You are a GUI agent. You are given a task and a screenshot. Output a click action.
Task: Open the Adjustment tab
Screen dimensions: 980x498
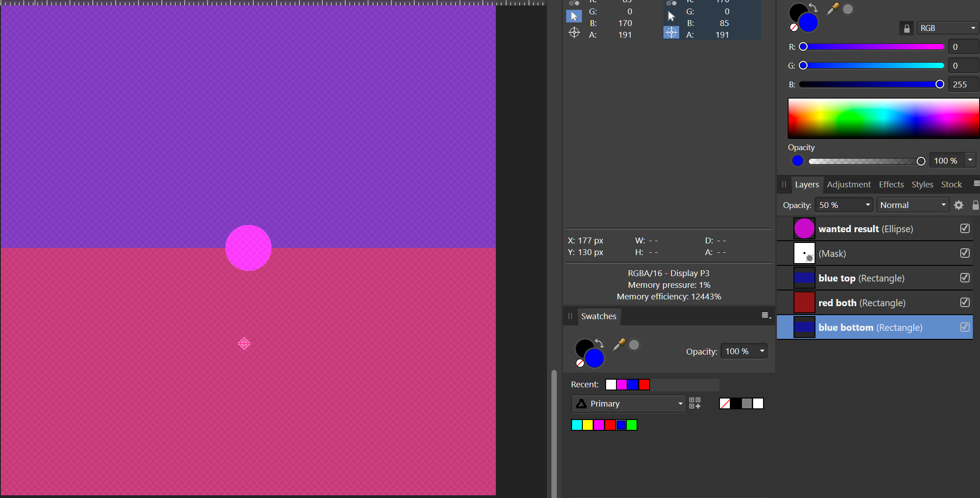tap(849, 184)
